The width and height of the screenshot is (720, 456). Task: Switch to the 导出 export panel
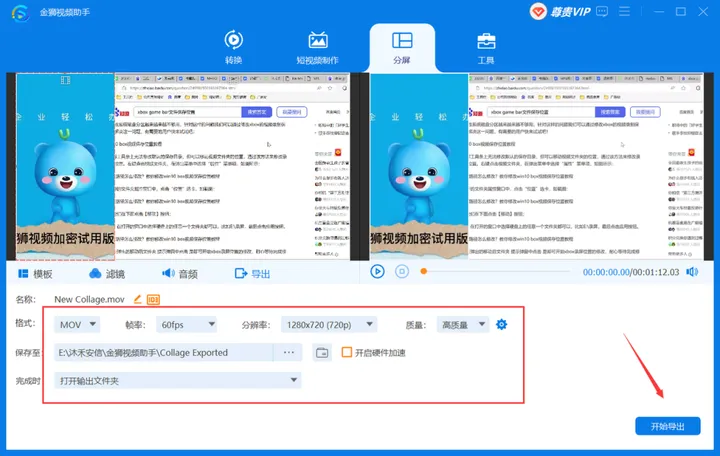pyautogui.click(x=252, y=274)
